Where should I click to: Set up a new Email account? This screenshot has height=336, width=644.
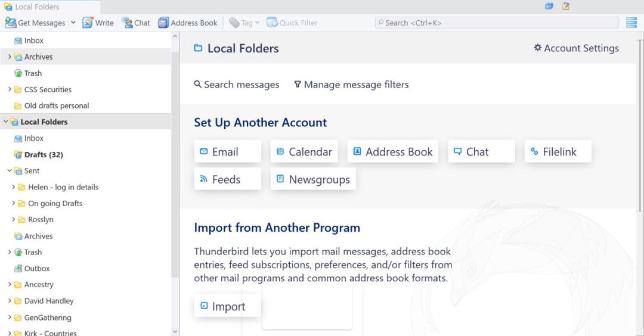click(x=227, y=152)
